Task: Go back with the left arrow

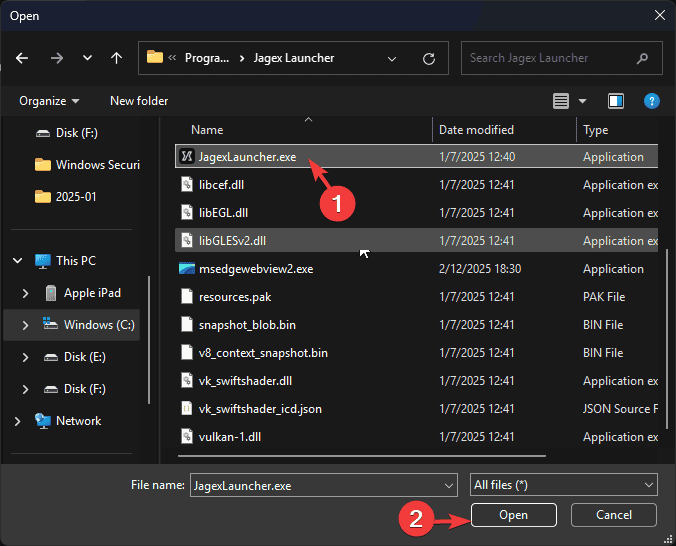Action: pyautogui.click(x=22, y=58)
